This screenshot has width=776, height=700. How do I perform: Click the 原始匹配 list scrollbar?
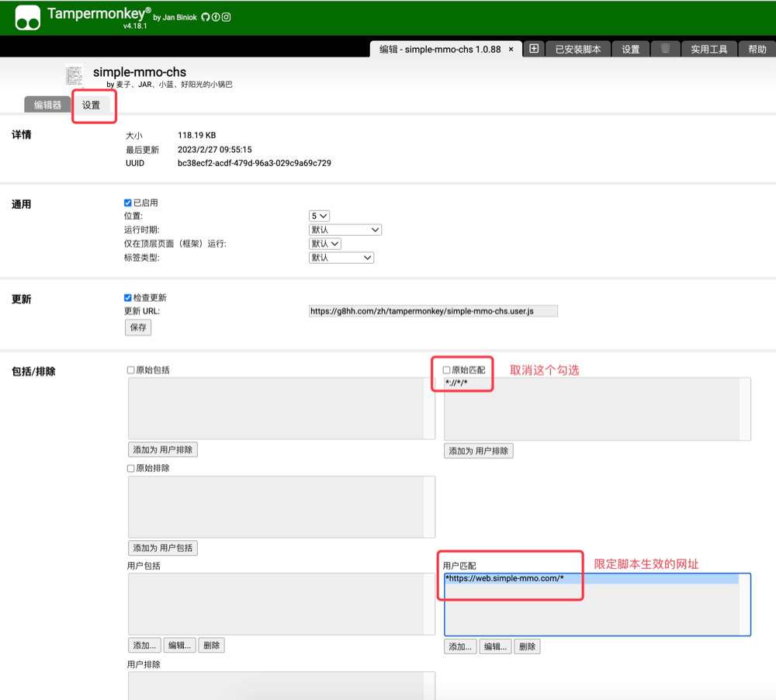[x=745, y=409]
